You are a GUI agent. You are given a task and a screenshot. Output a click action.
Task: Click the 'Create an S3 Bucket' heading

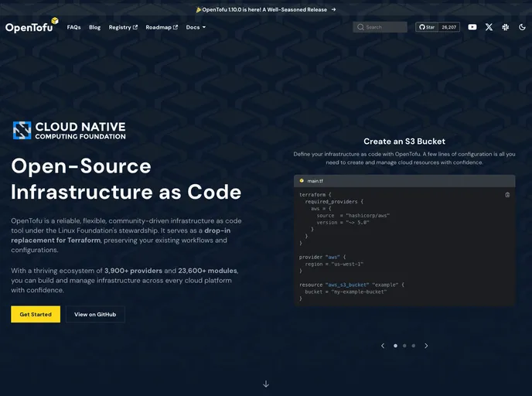(404, 142)
